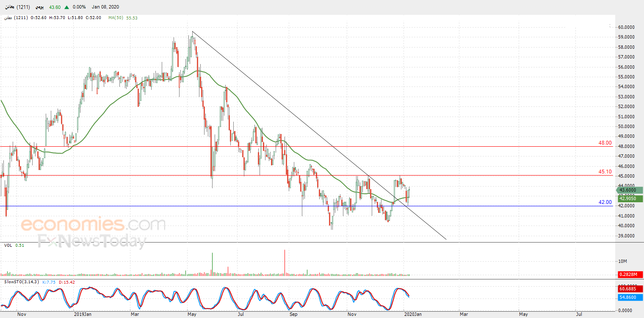Click the 60.0000 price axis label
Image resolution: width=644 pixels, height=318 pixels.
pos(626,27)
